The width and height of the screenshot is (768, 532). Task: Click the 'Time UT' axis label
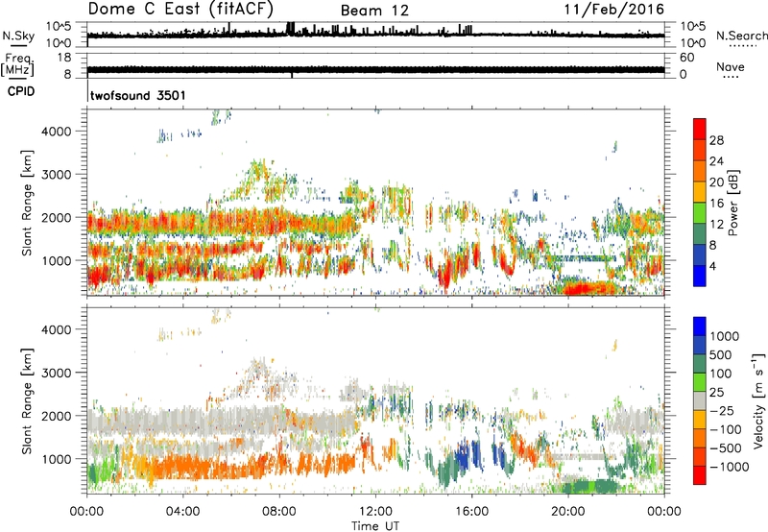tap(375, 526)
